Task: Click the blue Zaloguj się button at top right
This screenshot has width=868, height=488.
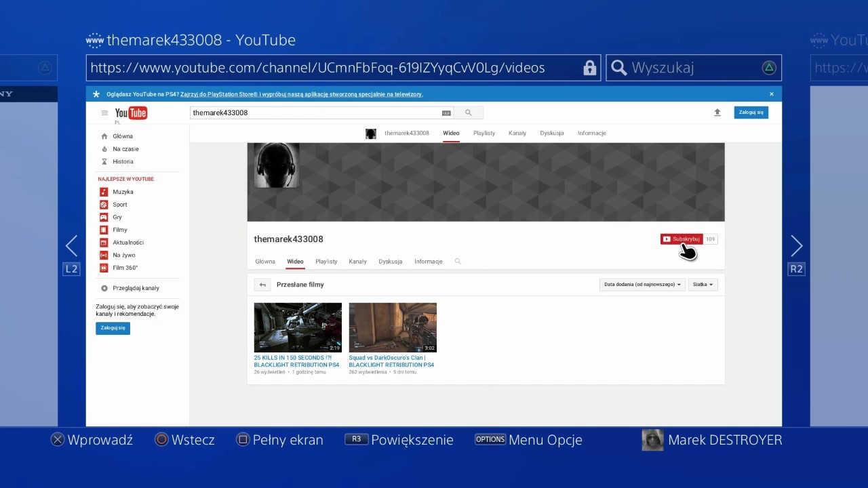Action: (x=751, y=113)
